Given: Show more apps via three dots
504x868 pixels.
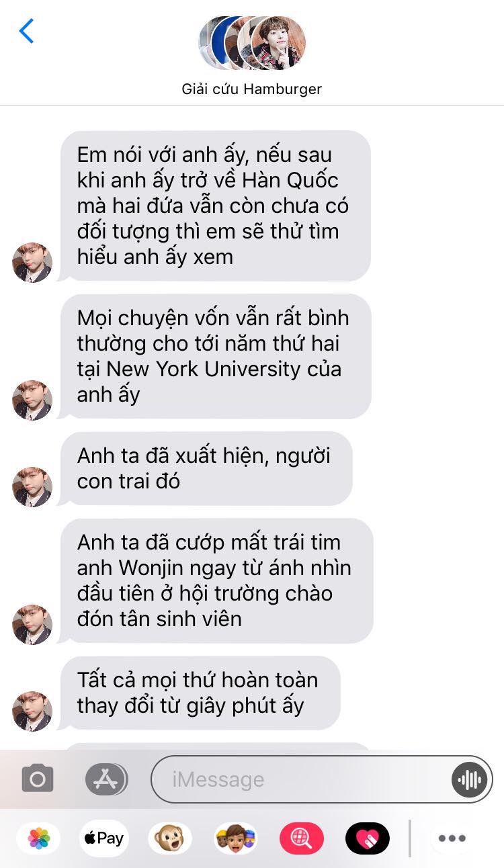Looking at the screenshot, I should 452,838.
